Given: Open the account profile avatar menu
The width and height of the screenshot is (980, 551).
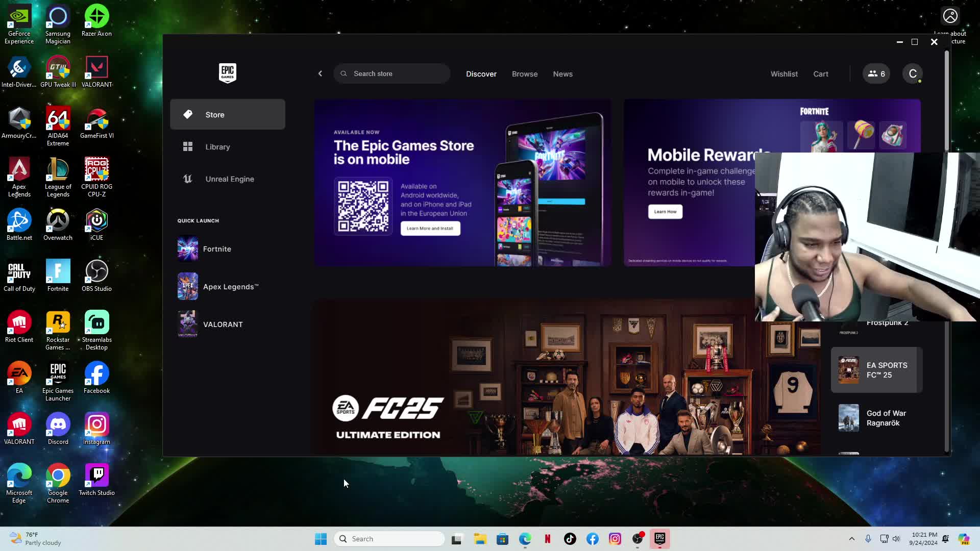Looking at the screenshot, I should [913, 73].
